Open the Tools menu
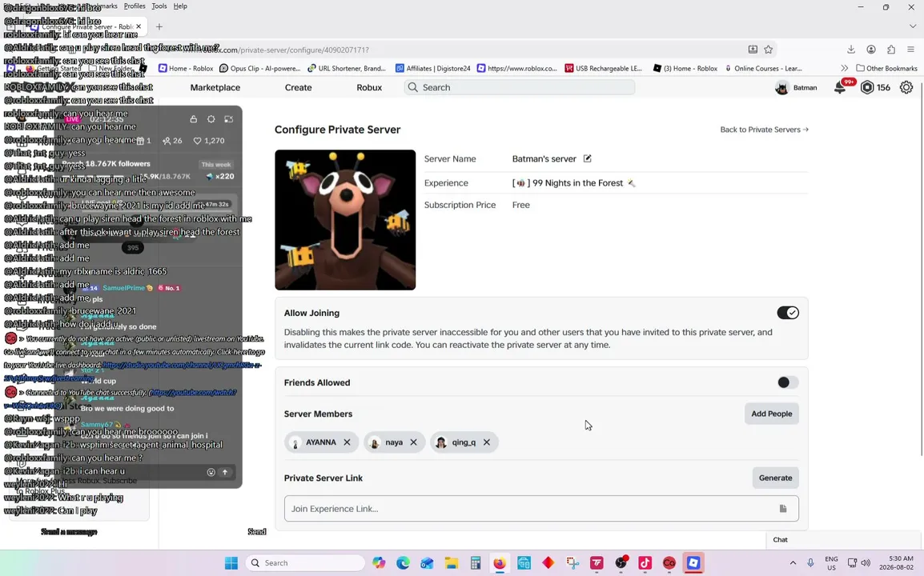924x576 pixels. tap(159, 6)
